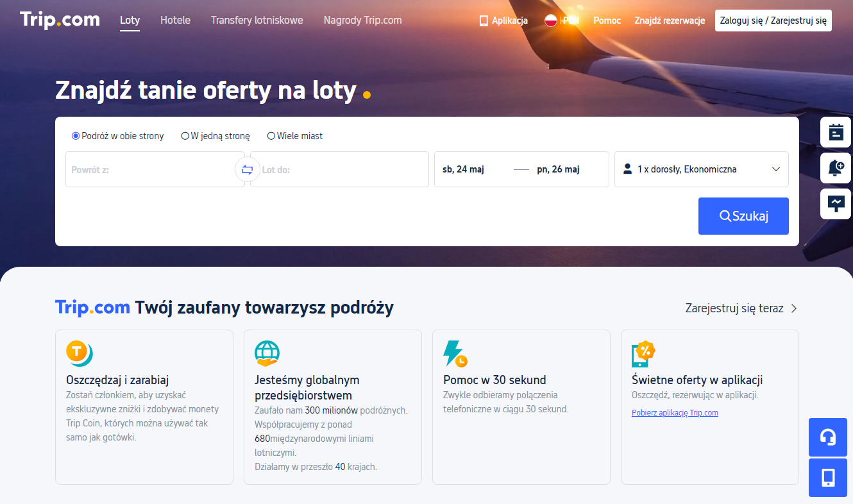Click the Znajdź tanie oferty na loty headline

[x=206, y=90]
